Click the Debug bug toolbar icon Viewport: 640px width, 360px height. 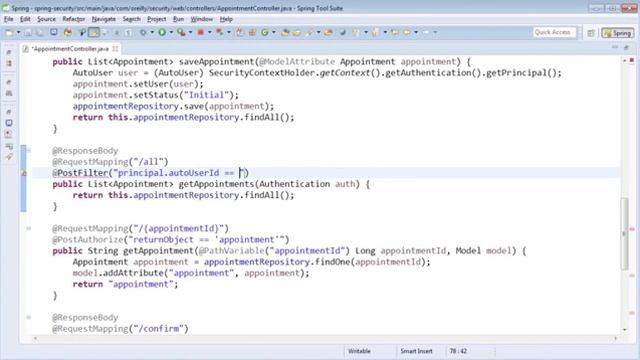click(142, 32)
